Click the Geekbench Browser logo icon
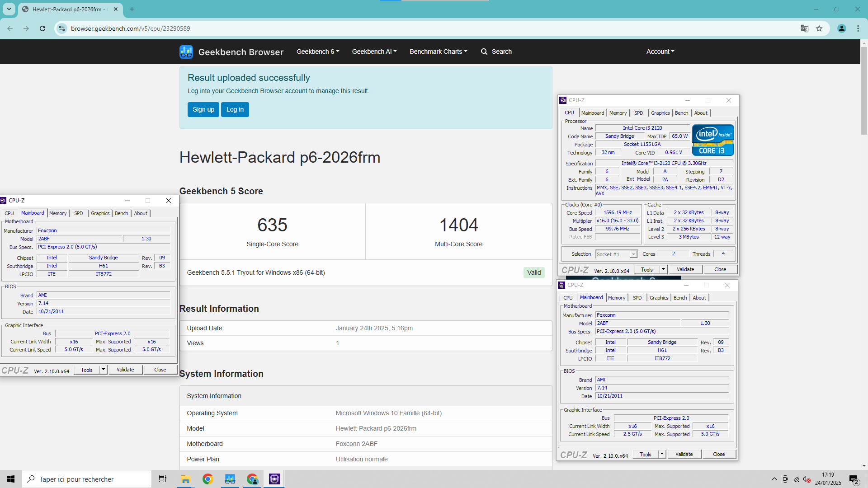The height and width of the screenshot is (488, 868). [x=186, y=52]
